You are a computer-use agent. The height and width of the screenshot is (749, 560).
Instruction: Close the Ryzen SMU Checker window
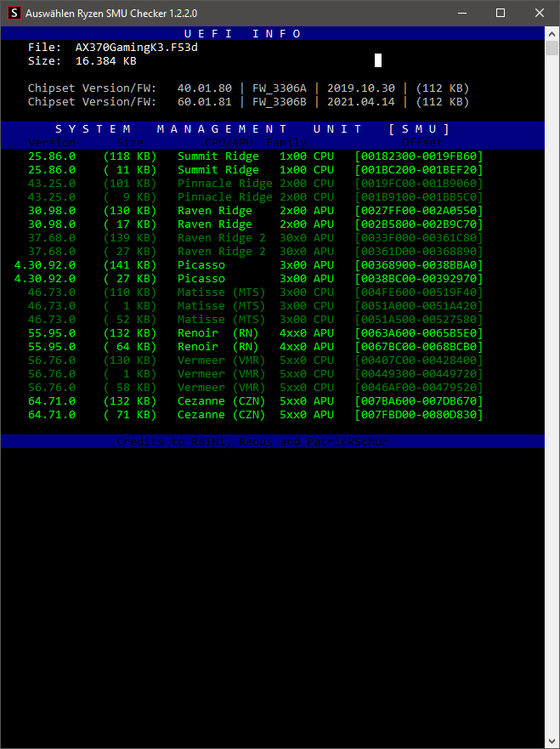point(540,13)
